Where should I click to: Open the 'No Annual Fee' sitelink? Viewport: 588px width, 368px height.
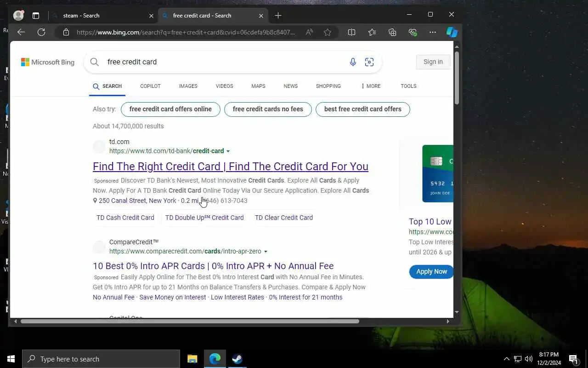[x=113, y=297]
